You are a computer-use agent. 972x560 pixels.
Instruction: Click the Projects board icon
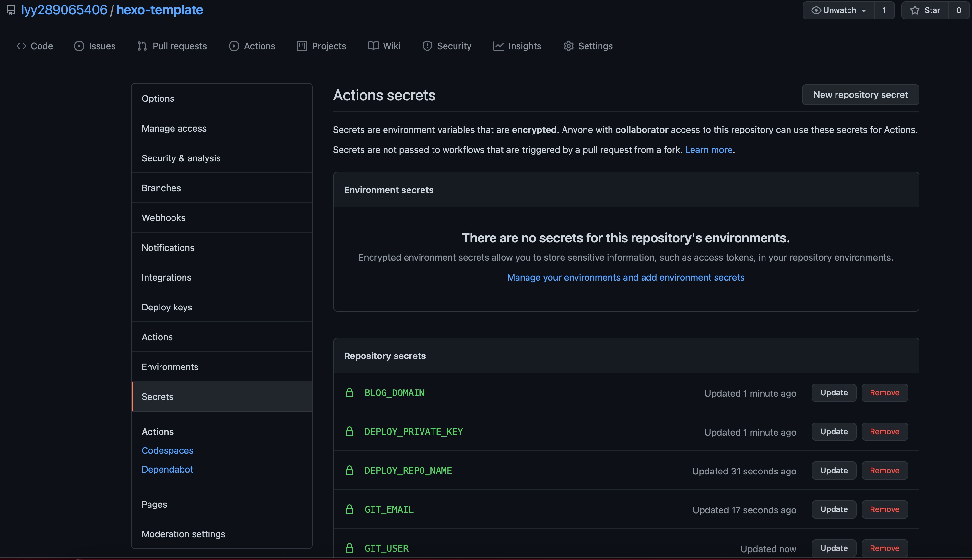click(x=302, y=46)
